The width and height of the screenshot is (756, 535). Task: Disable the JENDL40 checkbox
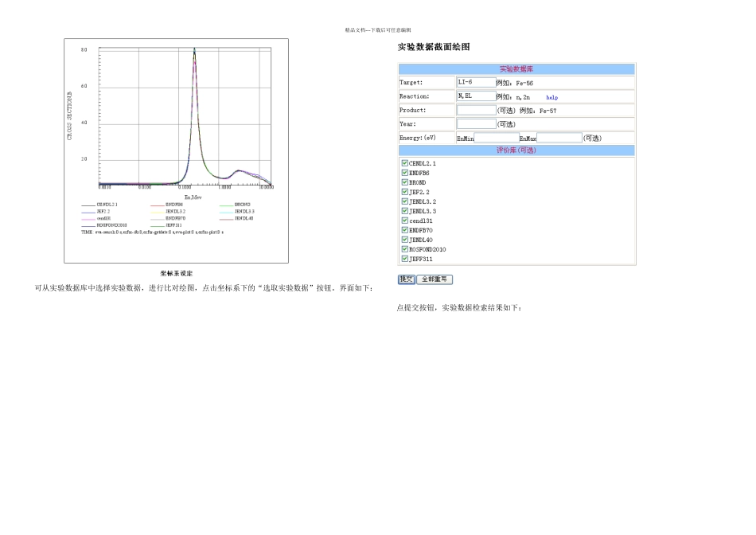404,240
